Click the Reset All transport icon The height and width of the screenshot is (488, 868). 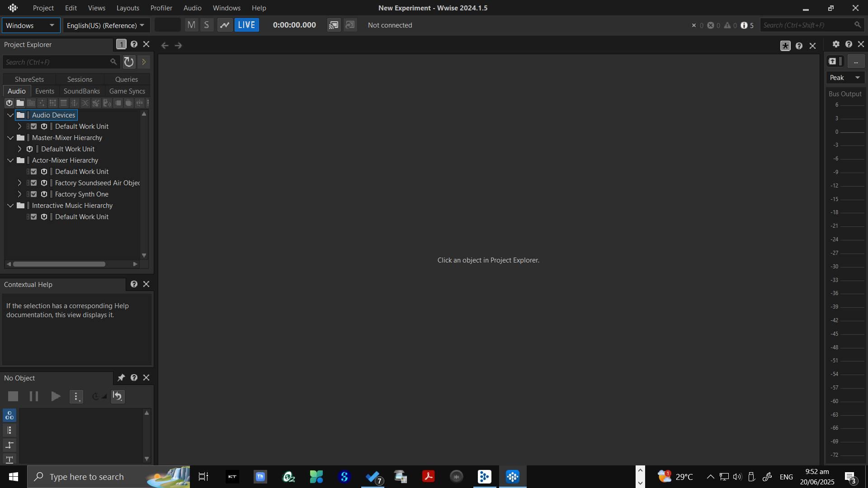tap(118, 396)
